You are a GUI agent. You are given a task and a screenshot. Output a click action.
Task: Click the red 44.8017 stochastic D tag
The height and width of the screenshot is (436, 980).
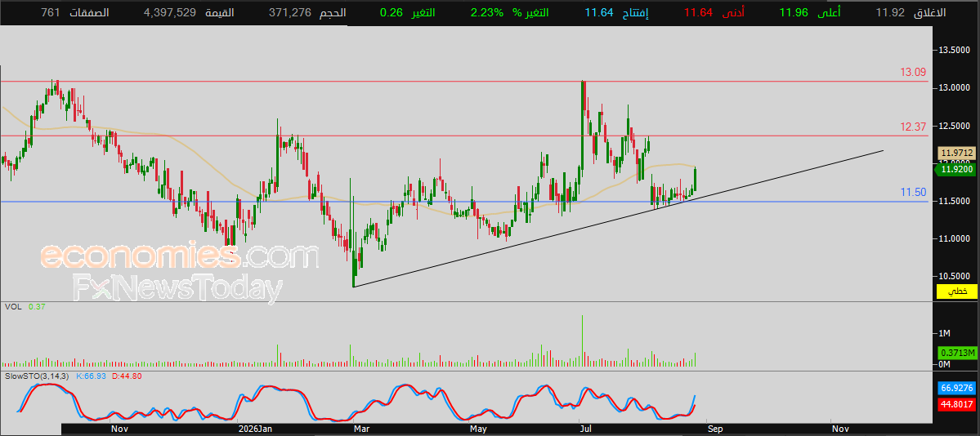coord(957,404)
